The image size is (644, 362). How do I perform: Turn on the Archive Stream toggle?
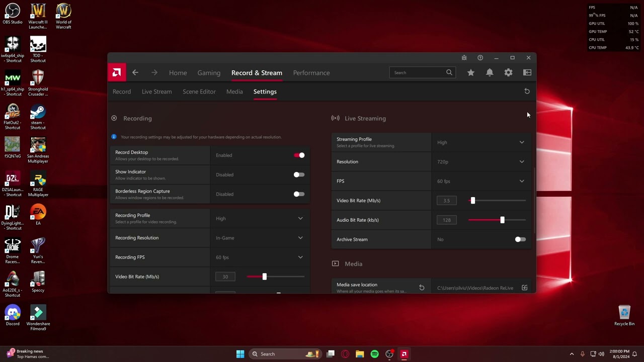(520, 239)
